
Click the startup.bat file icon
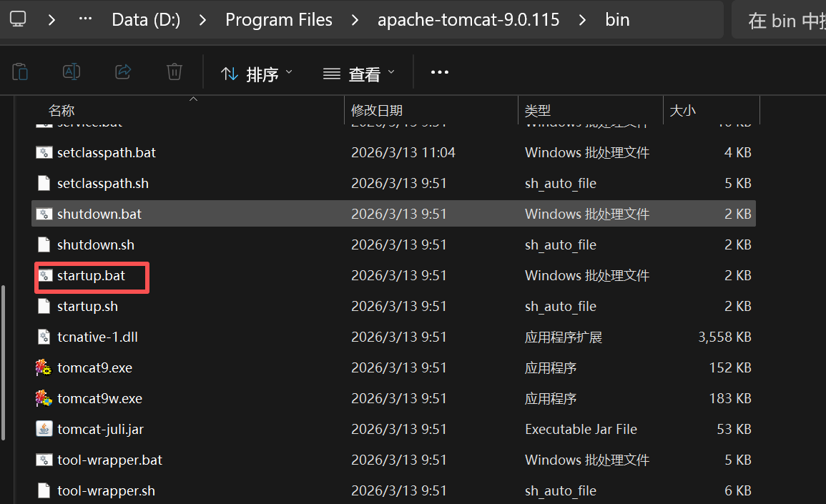pos(45,275)
